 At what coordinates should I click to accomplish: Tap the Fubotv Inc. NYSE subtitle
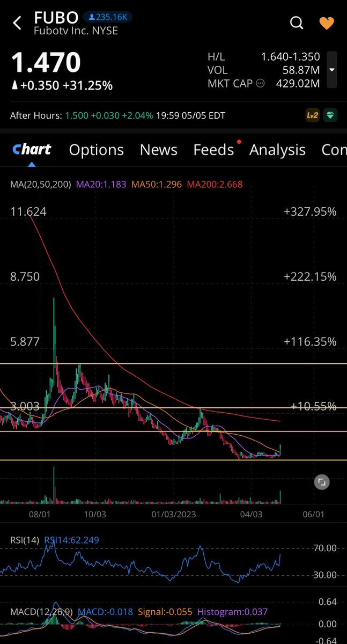pyautogui.click(x=76, y=31)
